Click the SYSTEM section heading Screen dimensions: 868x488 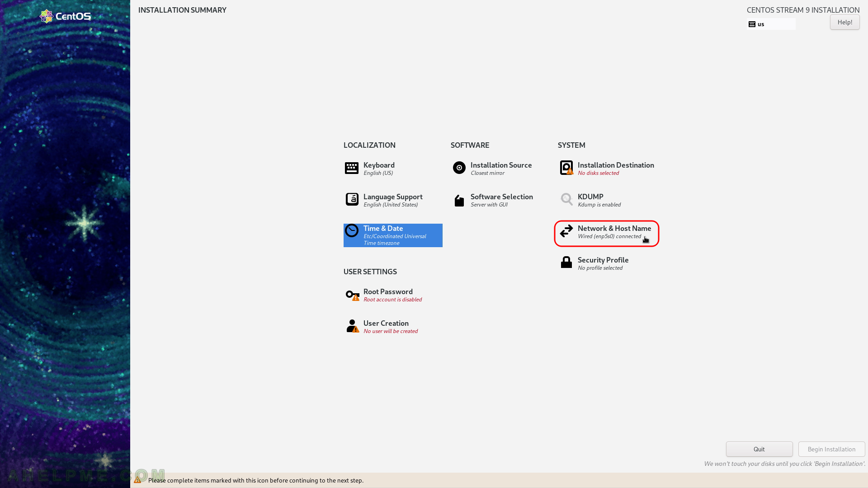click(x=571, y=145)
